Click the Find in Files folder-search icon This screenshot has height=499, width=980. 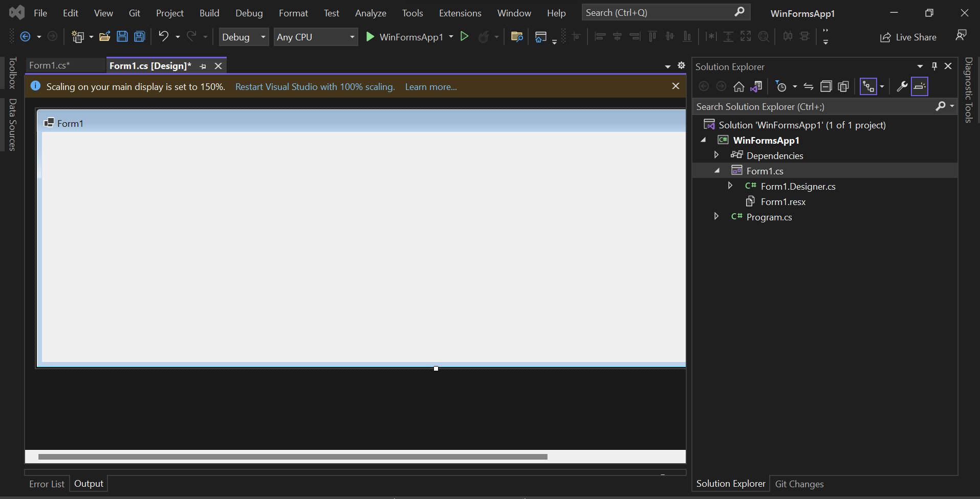[x=517, y=37]
